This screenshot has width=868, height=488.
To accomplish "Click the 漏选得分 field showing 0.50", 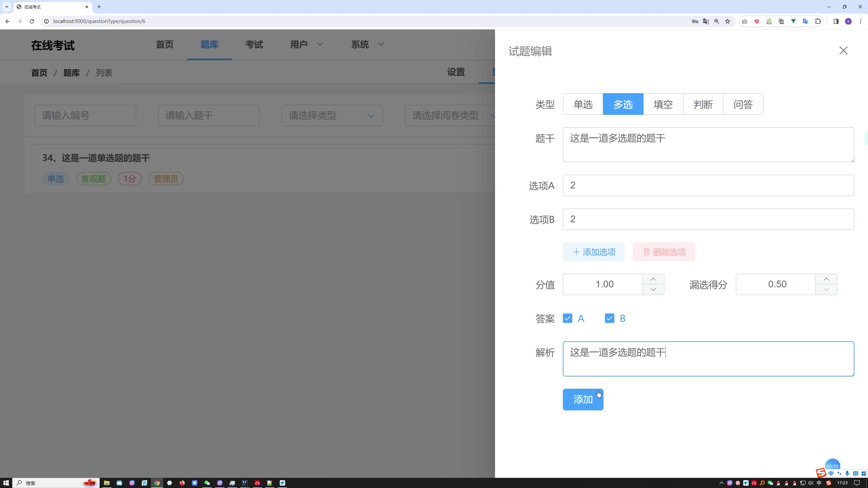I will point(776,284).
